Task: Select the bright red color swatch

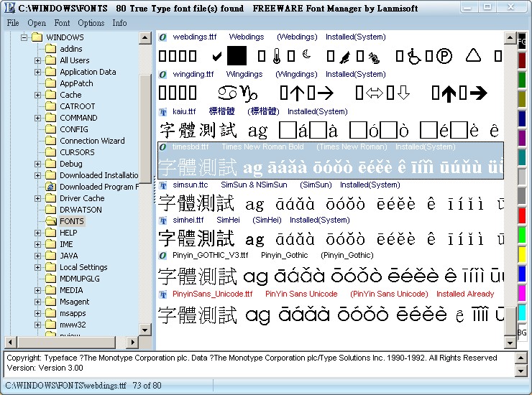Action: point(522,215)
